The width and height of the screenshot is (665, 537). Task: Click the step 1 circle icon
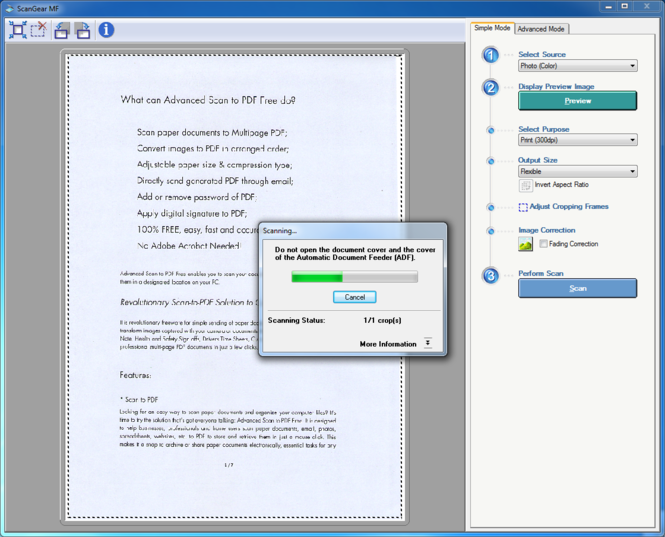tap(491, 55)
